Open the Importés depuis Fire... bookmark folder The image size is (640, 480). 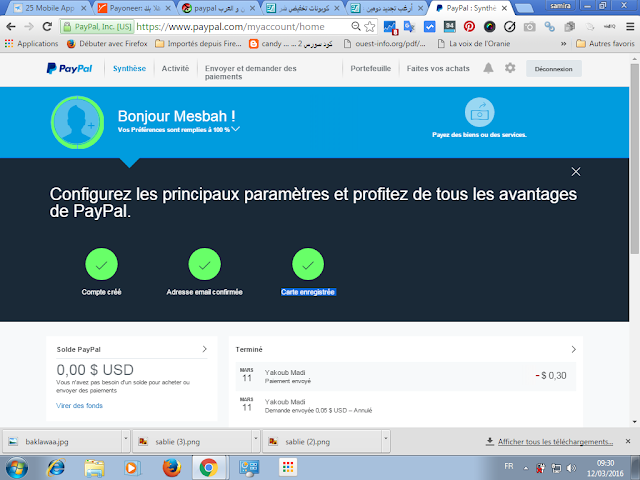[198, 44]
